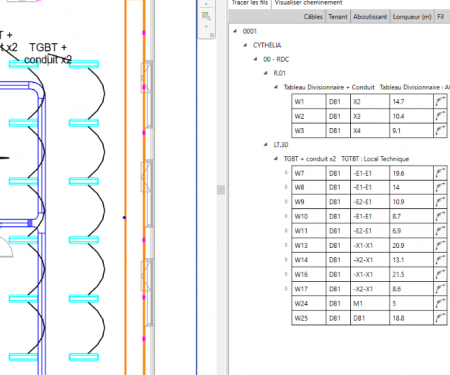The height and width of the screenshot is (375, 450).
Task: Click the route icon in row W13
Action: (x=440, y=245)
